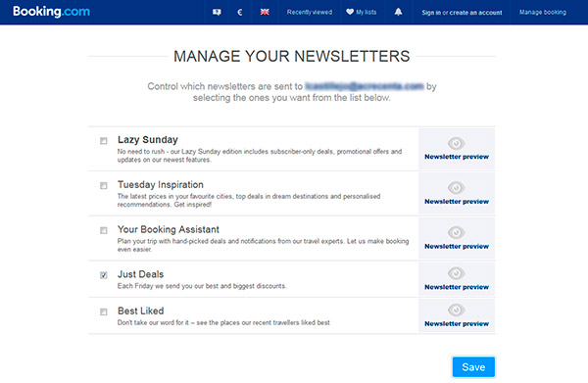
Task: Click eye icon for Lazy Sunday preview
Action: tap(456, 143)
